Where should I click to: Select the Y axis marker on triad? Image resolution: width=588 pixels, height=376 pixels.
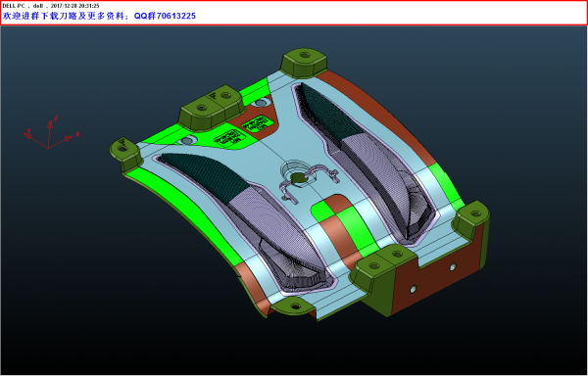[28, 135]
